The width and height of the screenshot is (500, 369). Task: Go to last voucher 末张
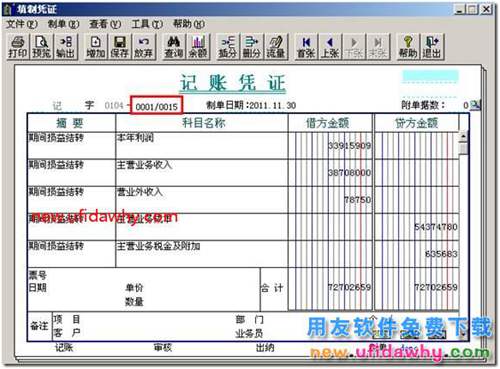click(x=378, y=47)
